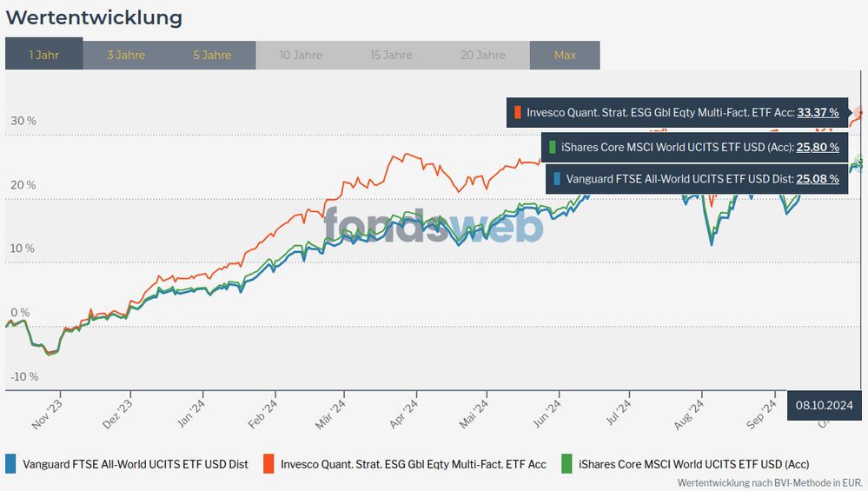Click the Jul '24 axis label
Image resolution: width=868 pixels, height=491 pixels.
(x=619, y=413)
